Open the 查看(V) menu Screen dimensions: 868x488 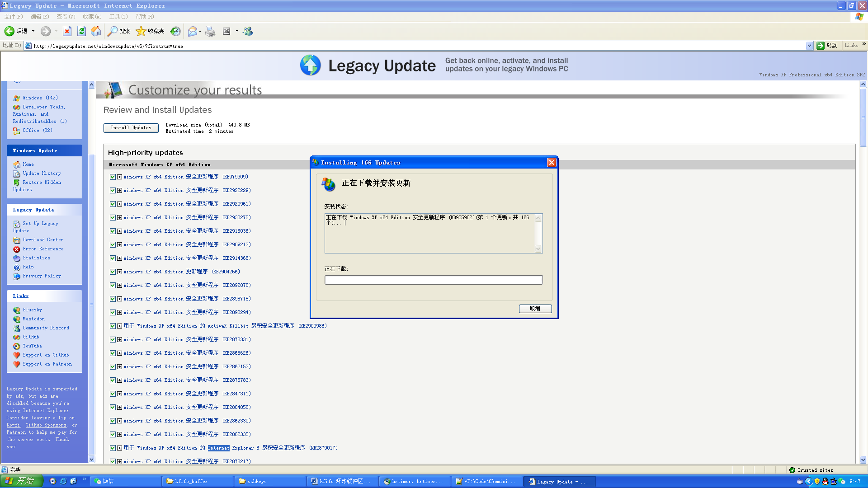coord(66,17)
